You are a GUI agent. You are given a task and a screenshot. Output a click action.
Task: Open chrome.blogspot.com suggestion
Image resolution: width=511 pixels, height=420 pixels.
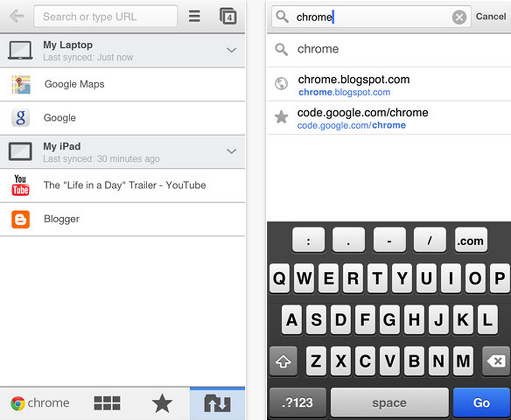(x=389, y=85)
